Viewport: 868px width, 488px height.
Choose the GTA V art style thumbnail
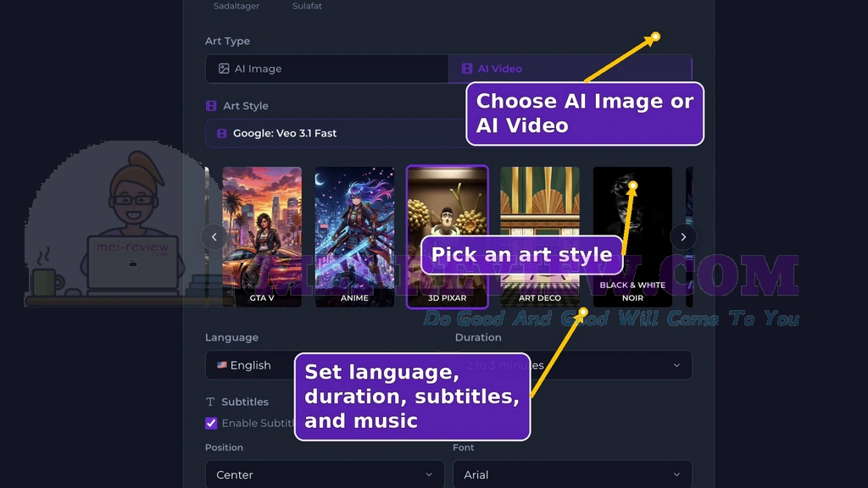tap(262, 237)
